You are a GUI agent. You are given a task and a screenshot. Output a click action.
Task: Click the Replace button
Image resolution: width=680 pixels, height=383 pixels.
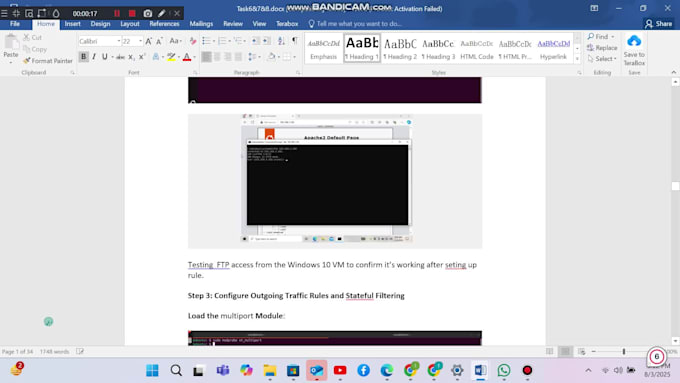[602, 48]
